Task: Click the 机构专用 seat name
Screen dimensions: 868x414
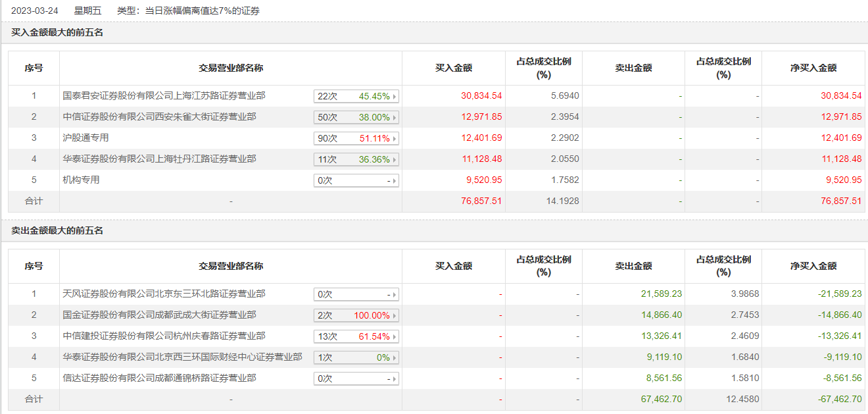Action: [81, 180]
